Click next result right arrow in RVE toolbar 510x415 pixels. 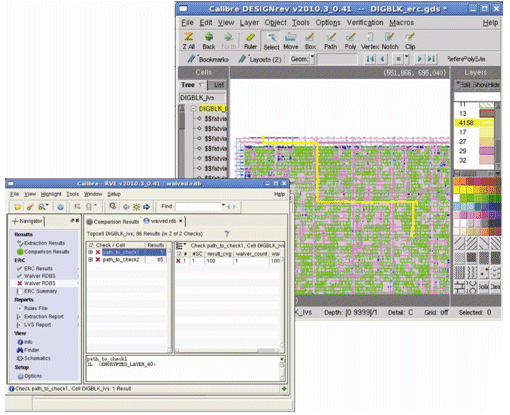coord(146,207)
